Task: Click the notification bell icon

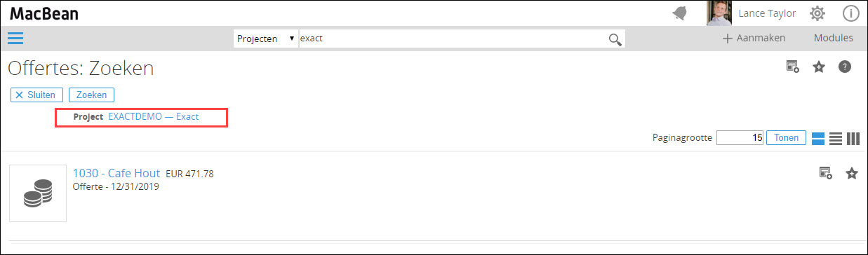Action: tap(679, 13)
